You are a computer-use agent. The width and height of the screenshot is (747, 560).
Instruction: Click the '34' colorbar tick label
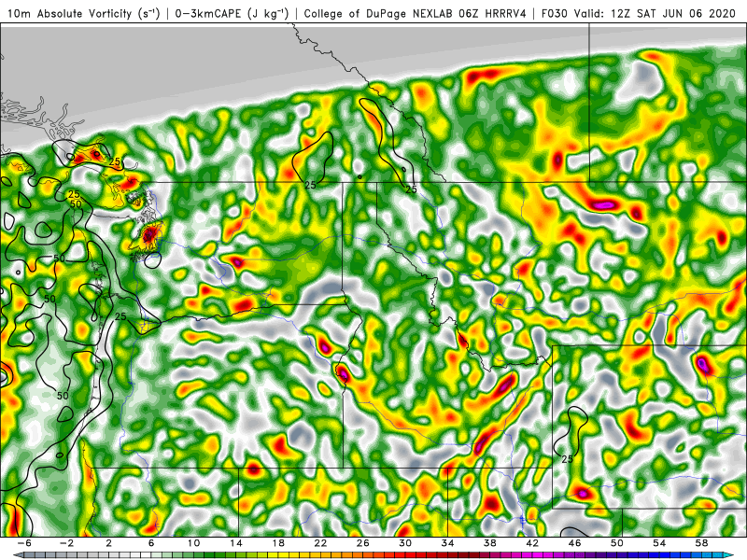(x=448, y=543)
